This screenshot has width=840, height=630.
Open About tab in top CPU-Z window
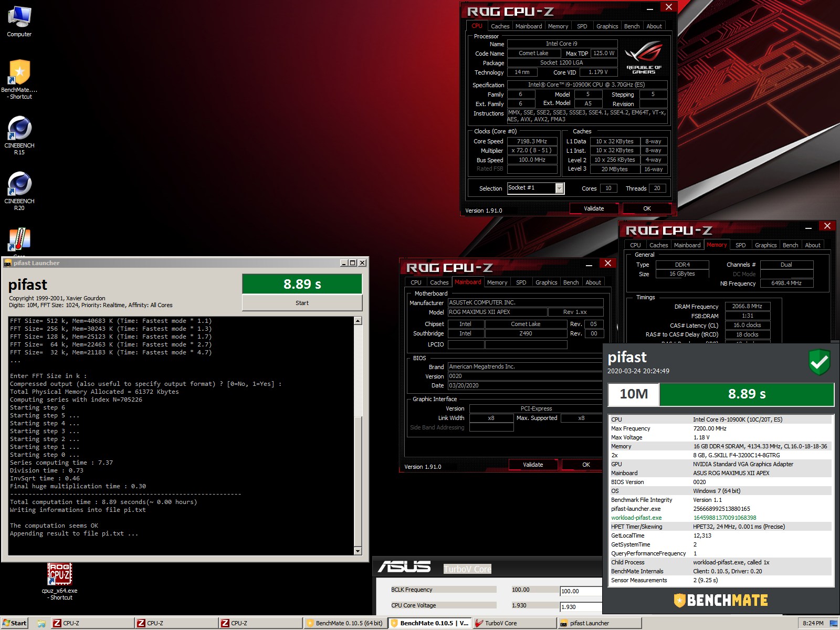pyautogui.click(x=654, y=26)
